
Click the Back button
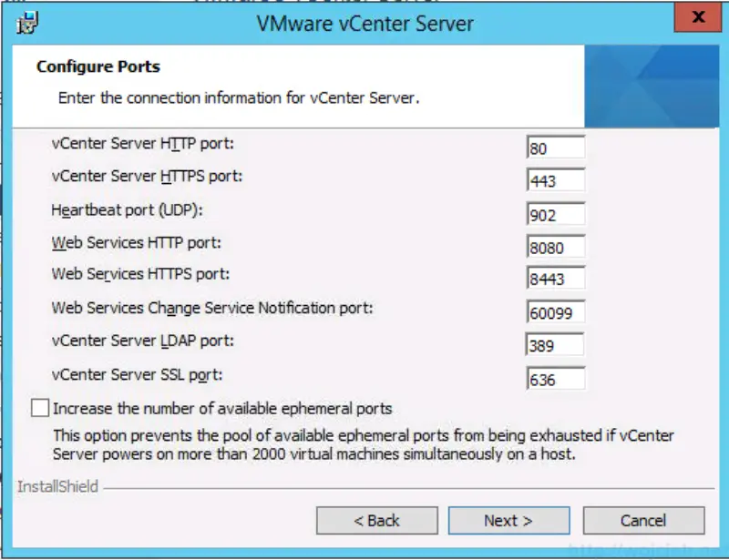pyautogui.click(x=377, y=520)
